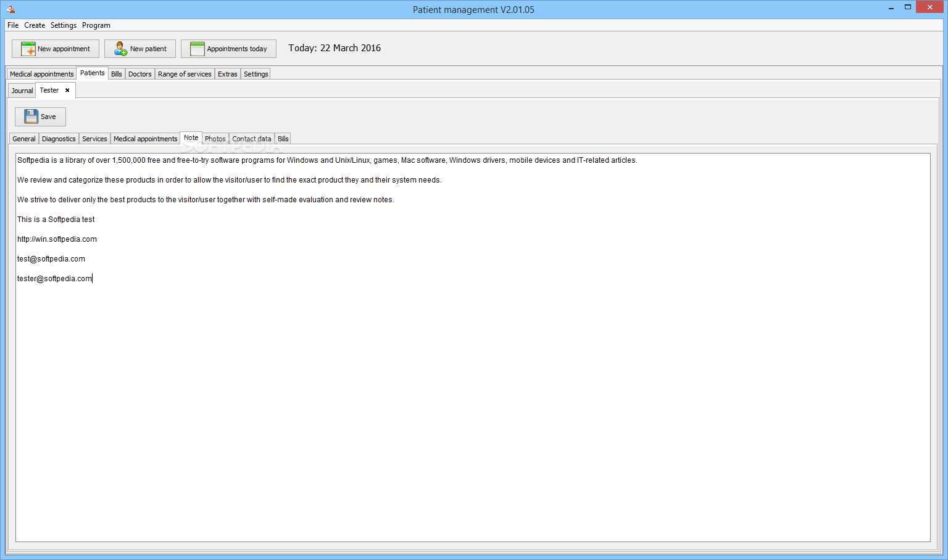Click the floppy disk Save icon
The width and height of the screenshot is (948, 560).
click(x=31, y=117)
